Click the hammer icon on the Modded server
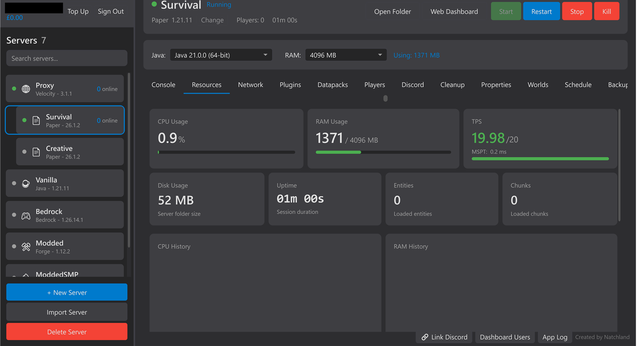Viewport: 644px width, 346px height. click(26, 246)
